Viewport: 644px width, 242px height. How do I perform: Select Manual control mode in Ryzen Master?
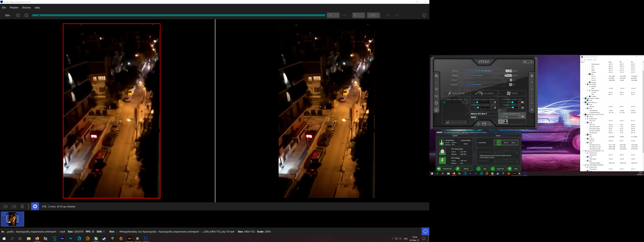point(513,143)
